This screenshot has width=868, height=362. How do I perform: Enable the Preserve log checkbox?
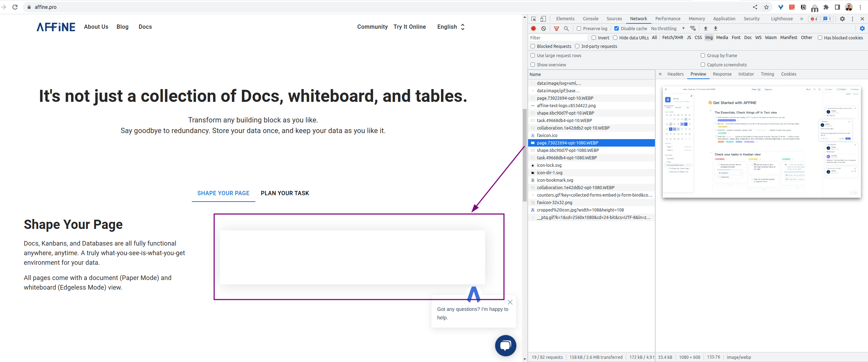pos(579,28)
